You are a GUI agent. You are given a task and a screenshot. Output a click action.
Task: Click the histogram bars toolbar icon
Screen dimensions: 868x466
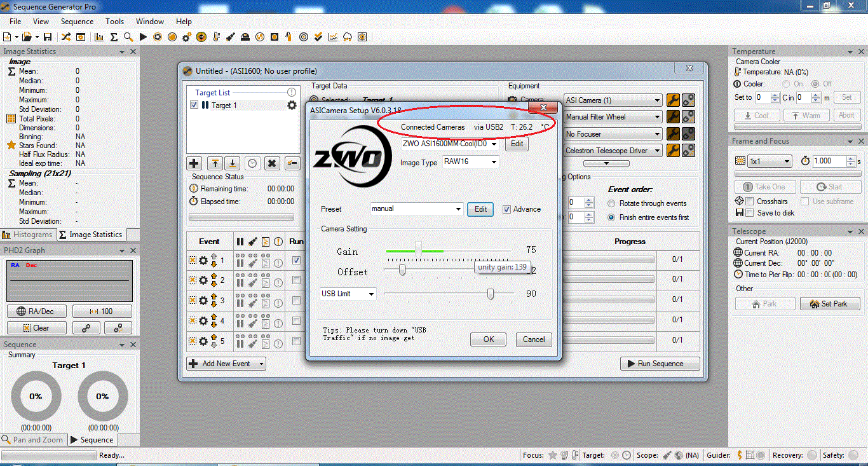click(x=99, y=37)
